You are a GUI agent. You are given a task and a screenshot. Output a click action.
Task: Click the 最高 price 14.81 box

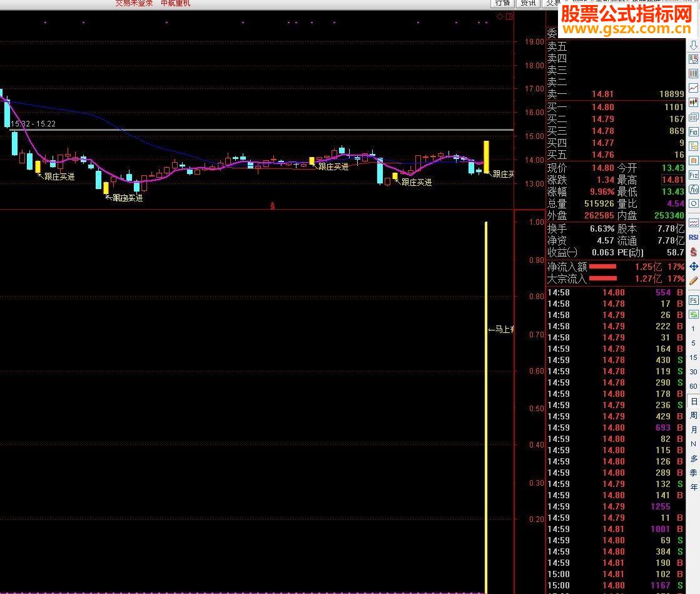(x=672, y=180)
